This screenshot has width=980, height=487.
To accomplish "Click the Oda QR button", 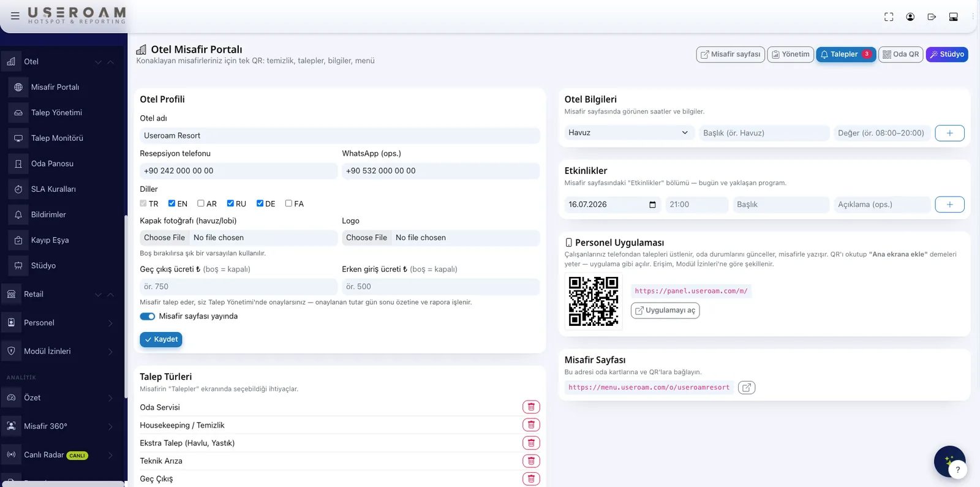I will (x=900, y=55).
